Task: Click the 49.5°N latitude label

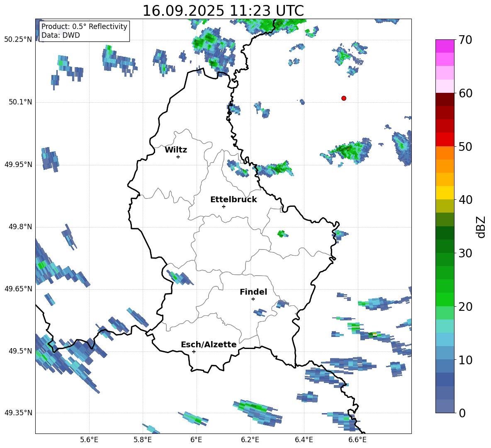Action: [x=20, y=351]
